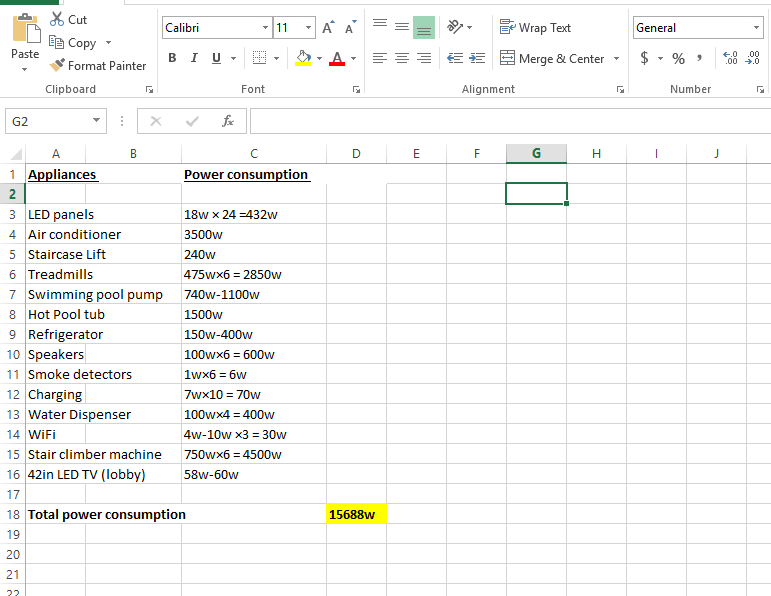
Task: Select cell 'Total power consumption'
Action: pos(107,514)
